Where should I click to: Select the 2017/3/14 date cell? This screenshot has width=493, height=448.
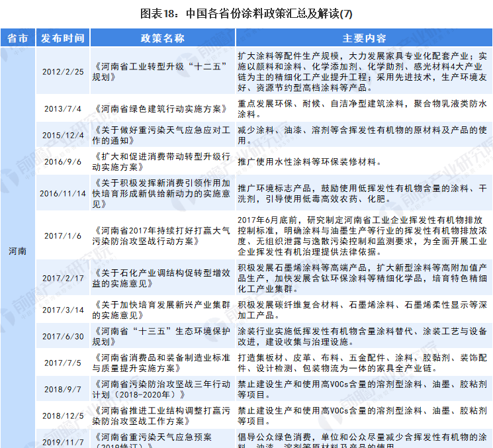click(62, 310)
